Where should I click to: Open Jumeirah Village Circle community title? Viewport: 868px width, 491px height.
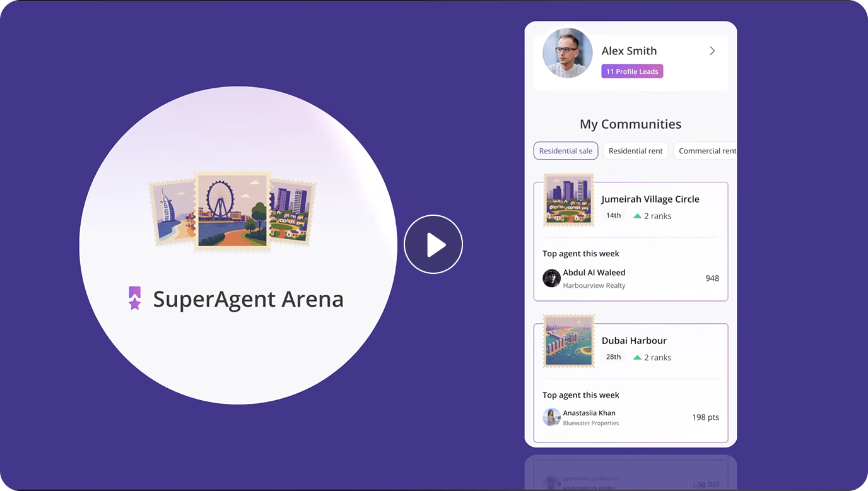coord(650,199)
